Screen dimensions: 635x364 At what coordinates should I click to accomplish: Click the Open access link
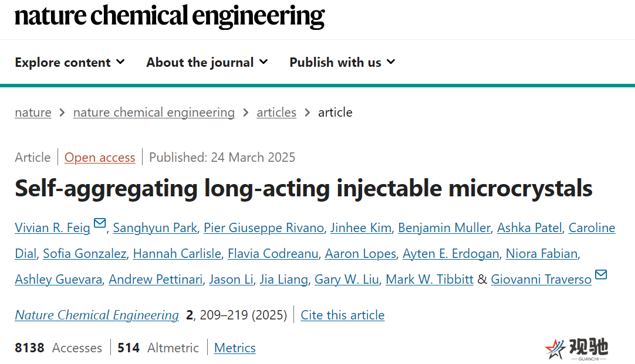click(x=100, y=157)
